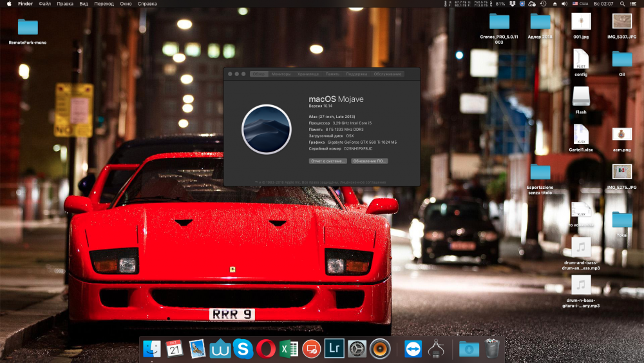Open the volume control in menu bar
This screenshot has width=644, height=363.
tap(564, 4)
